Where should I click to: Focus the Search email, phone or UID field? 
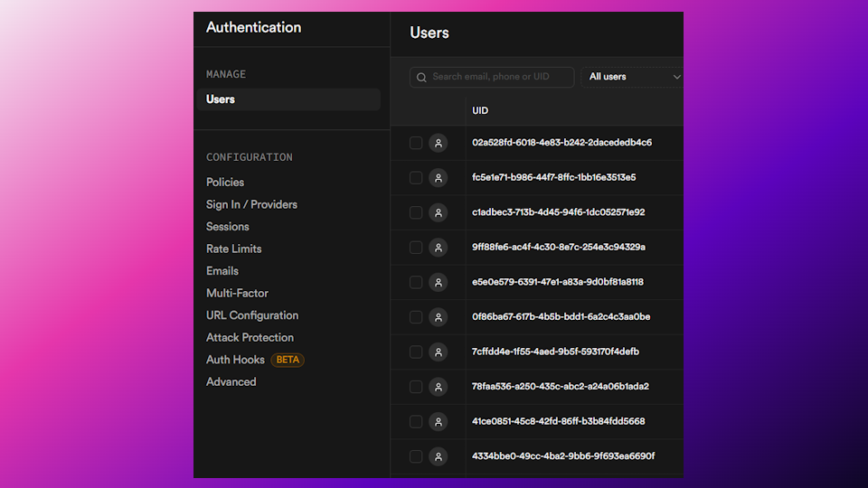coord(492,77)
